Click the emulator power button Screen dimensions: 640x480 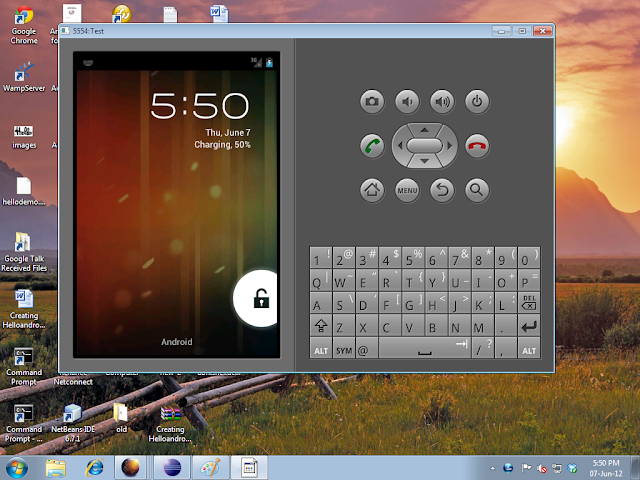tap(477, 101)
